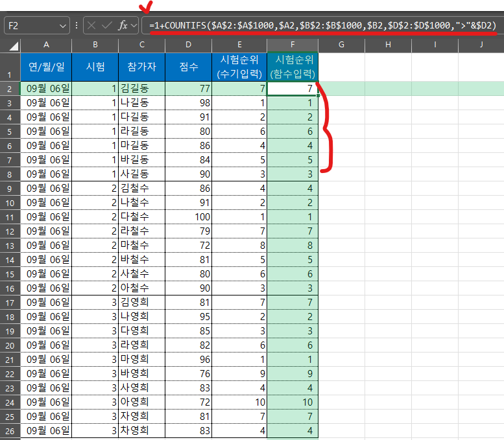Select row 2 header
Image resolution: width=504 pixels, height=440 pixels.
pos(10,89)
